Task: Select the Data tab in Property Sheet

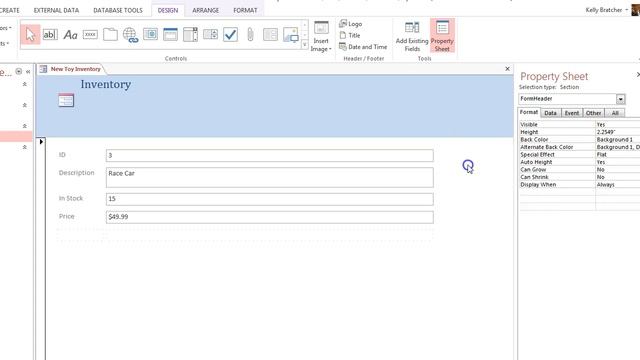Action: pyautogui.click(x=551, y=113)
